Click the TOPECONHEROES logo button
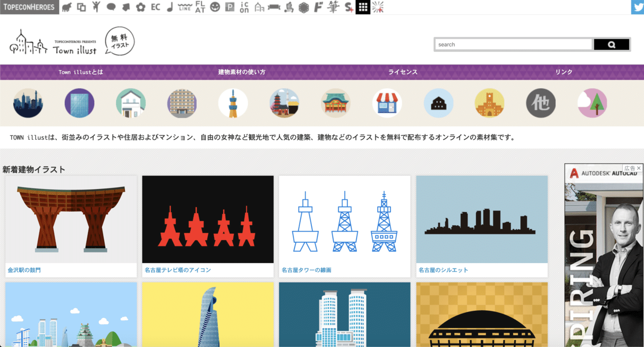 click(29, 7)
